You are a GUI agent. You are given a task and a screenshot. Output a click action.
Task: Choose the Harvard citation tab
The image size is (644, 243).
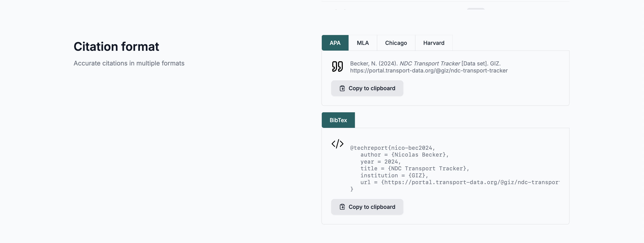[x=434, y=43]
